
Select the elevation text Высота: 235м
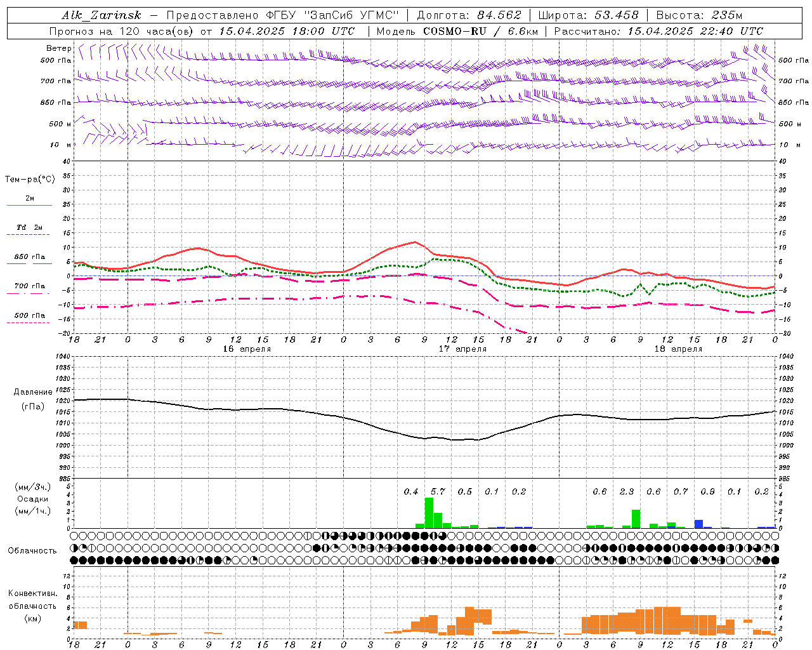[699, 15]
